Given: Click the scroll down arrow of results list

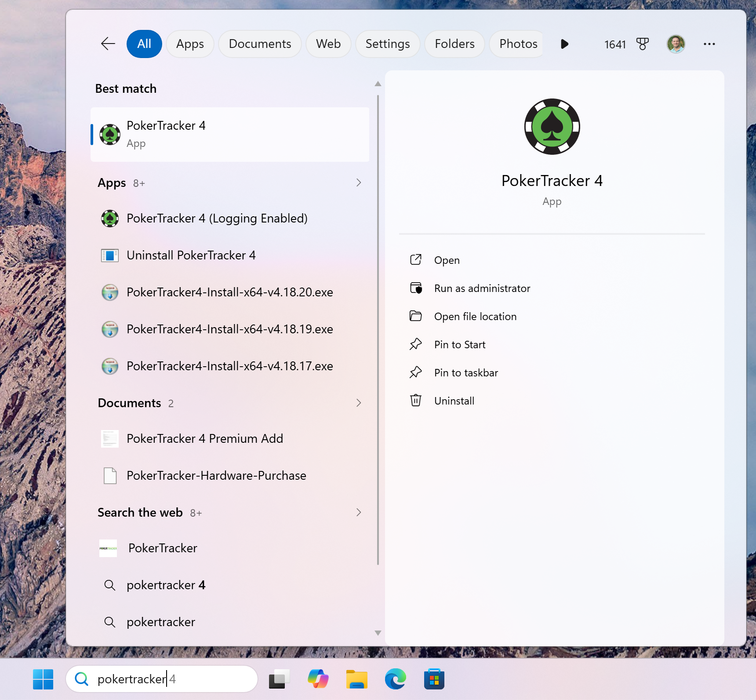Looking at the screenshot, I should tap(378, 633).
